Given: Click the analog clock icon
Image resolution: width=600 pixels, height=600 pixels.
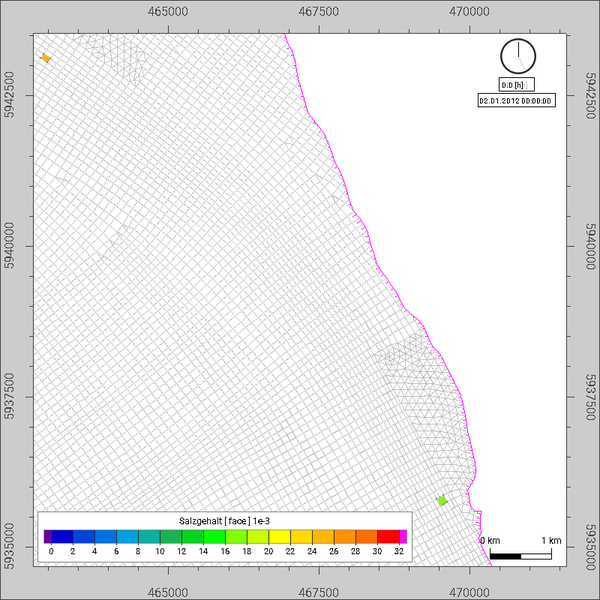Looking at the screenshot, I should click(518, 56).
